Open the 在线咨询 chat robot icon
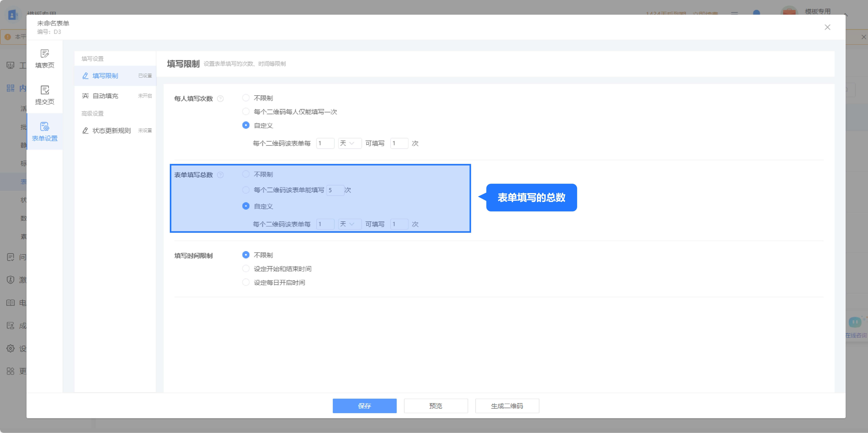868x433 pixels. point(854,323)
